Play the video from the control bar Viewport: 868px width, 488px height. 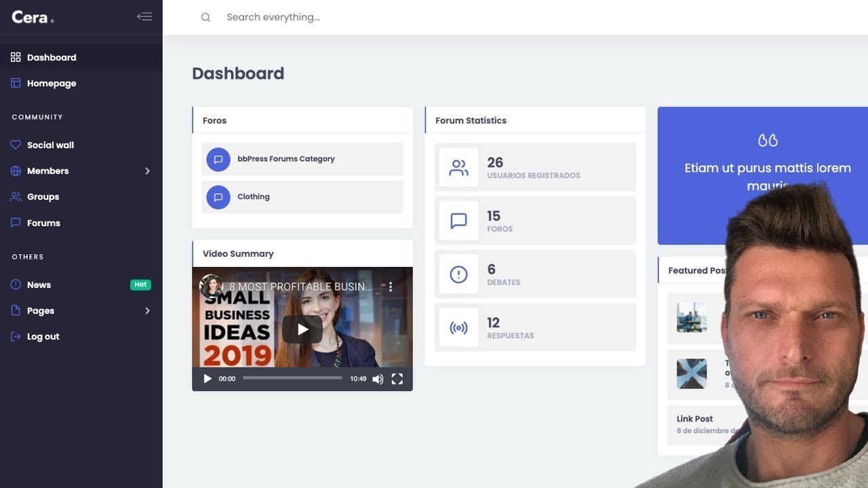tap(208, 379)
